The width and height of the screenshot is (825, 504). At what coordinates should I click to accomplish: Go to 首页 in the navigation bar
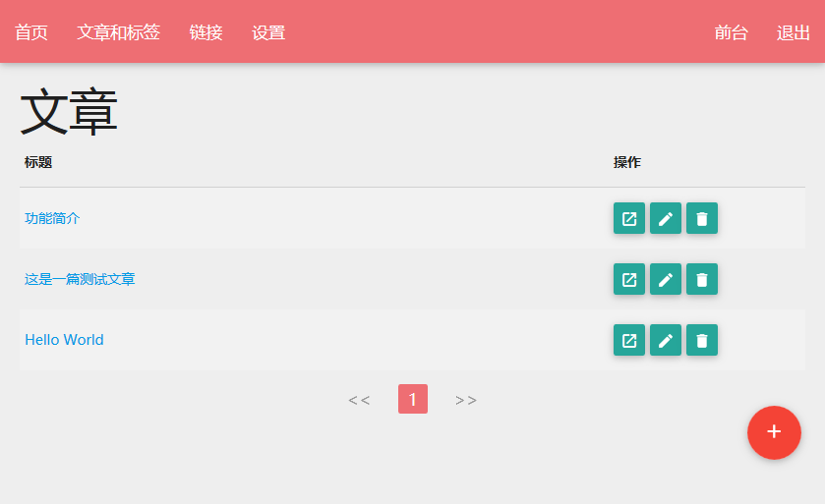pyautogui.click(x=31, y=32)
